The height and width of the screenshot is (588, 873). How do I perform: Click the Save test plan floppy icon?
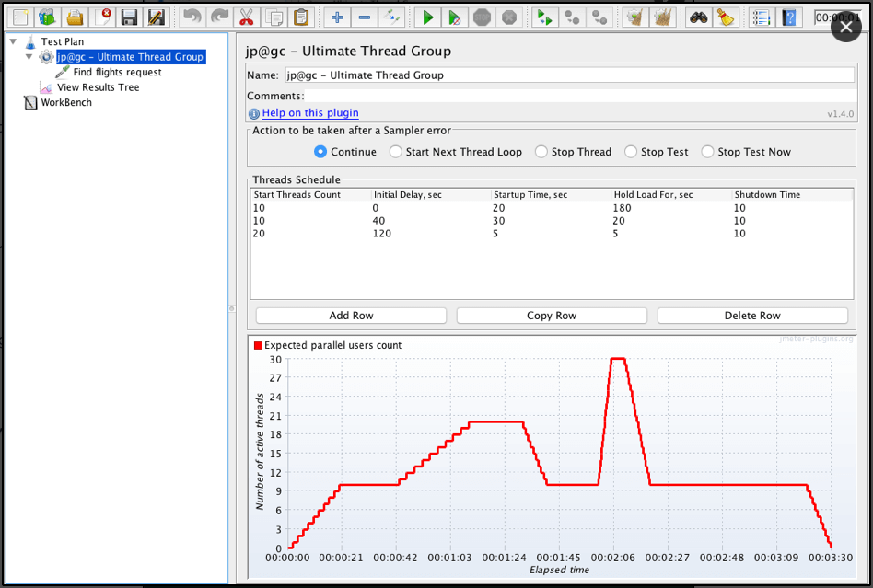click(130, 17)
